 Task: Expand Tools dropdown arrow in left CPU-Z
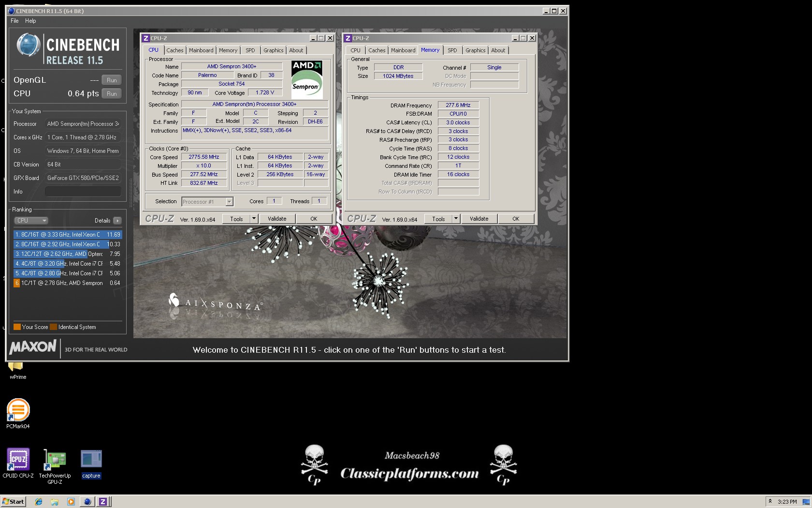(254, 219)
